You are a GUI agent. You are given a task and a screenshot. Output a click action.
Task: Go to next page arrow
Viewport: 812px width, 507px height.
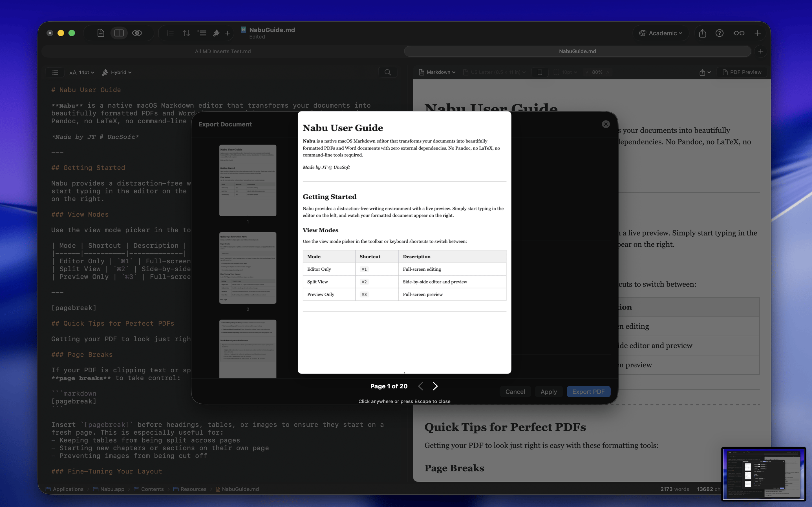(435, 386)
